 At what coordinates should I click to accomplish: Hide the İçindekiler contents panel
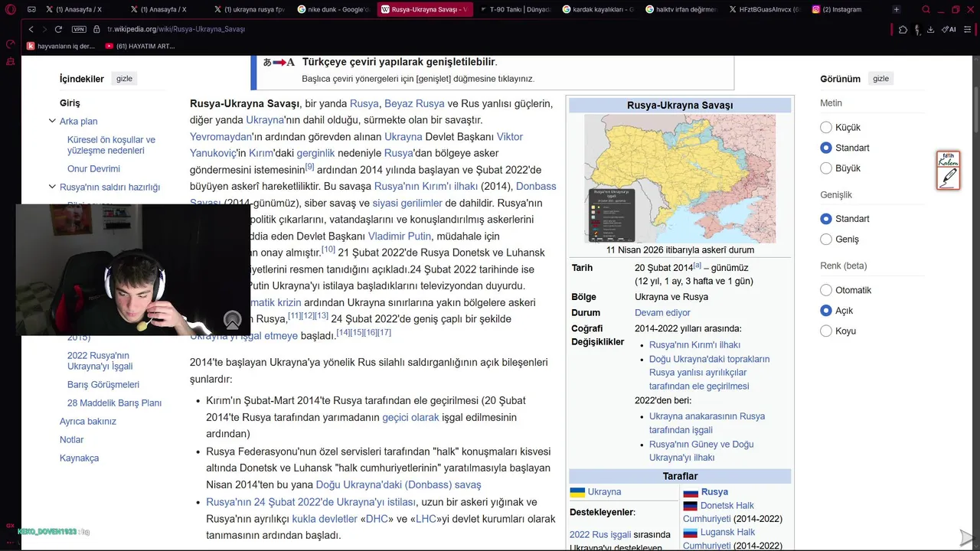[x=124, y=79]
